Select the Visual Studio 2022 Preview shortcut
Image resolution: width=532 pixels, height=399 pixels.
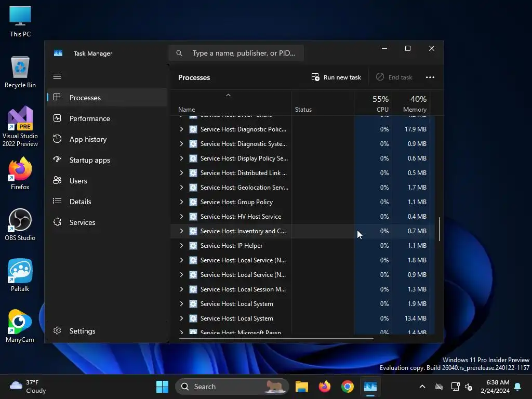pyautogui.click(x=20, y=127)
